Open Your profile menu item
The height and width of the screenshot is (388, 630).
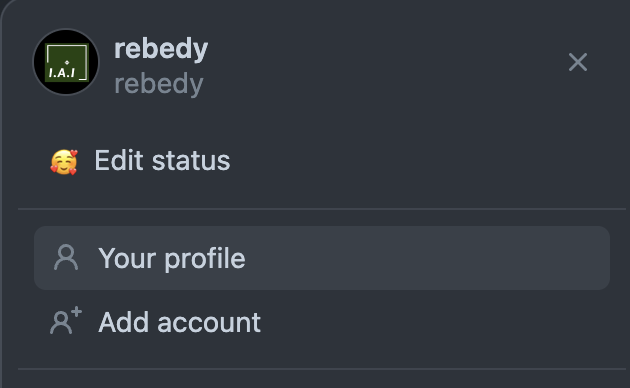click(322, 258)
